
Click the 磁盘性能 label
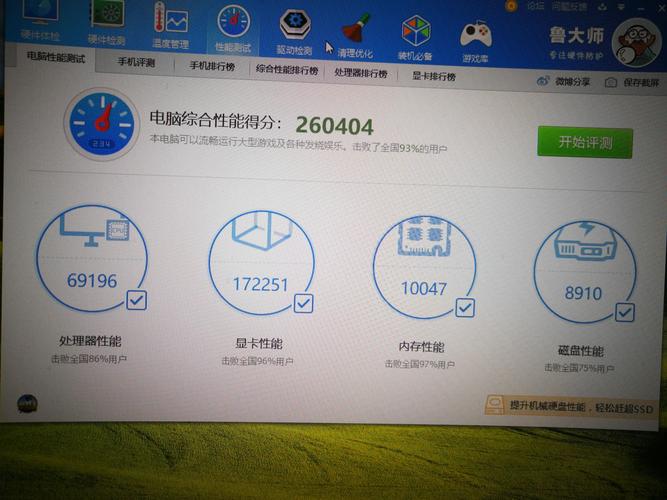(580, 351)
